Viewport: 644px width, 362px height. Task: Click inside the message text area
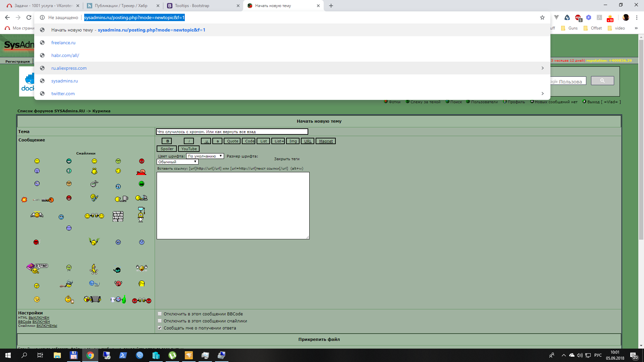233,205
